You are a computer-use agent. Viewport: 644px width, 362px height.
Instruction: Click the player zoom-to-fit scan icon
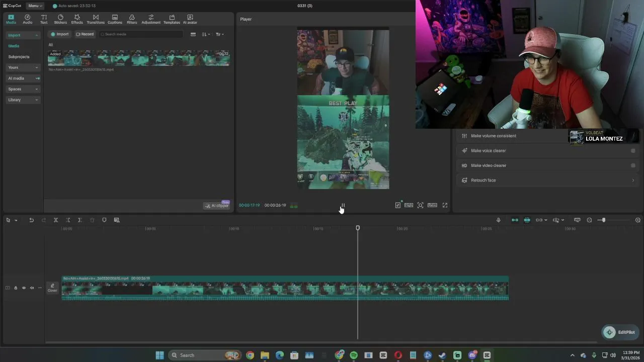[x=421, y=205]
